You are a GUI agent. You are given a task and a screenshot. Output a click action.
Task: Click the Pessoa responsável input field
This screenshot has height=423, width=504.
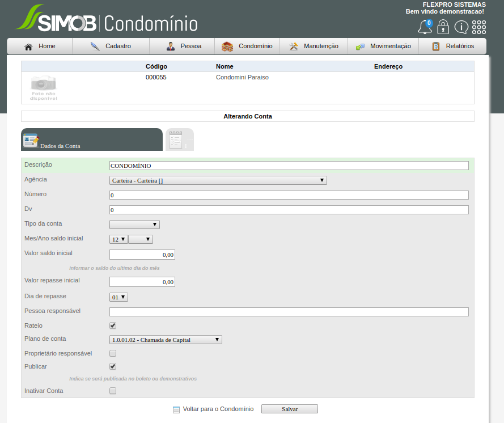coord(289,312)
